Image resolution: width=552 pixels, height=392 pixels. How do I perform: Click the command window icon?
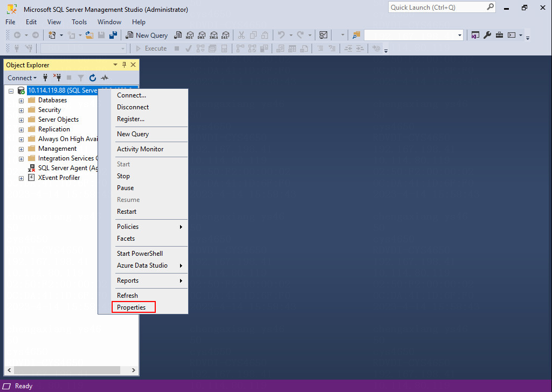512,35
